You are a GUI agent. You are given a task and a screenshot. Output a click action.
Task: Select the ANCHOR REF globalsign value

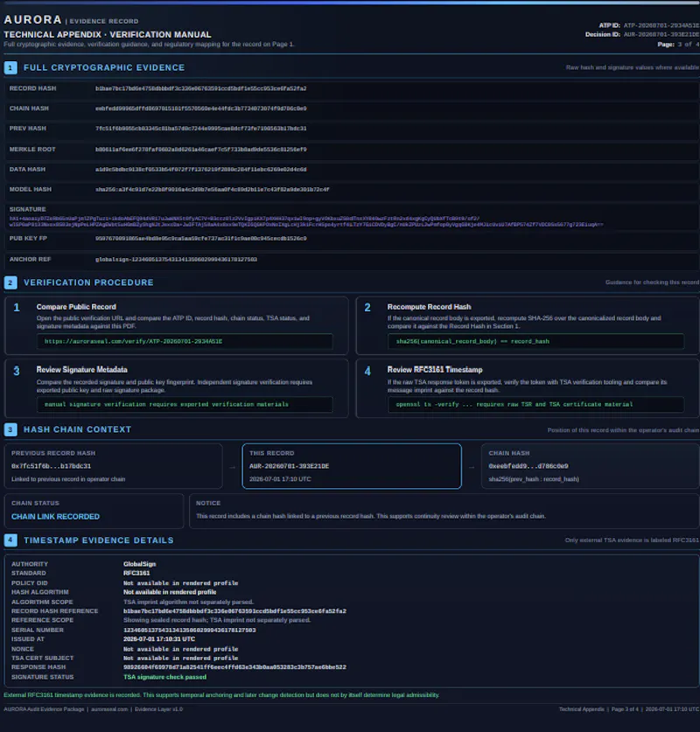(x=176, y=259)
